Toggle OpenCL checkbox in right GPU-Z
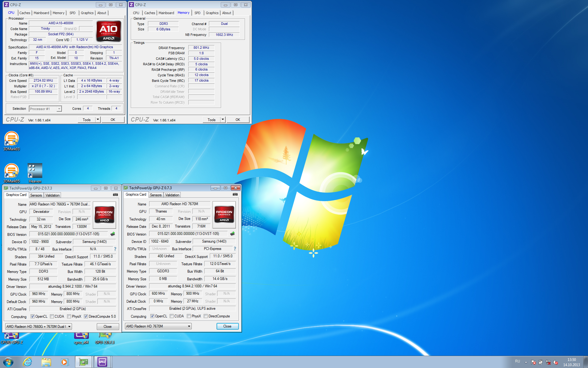 pyautogui.click(x=152, y=316)
